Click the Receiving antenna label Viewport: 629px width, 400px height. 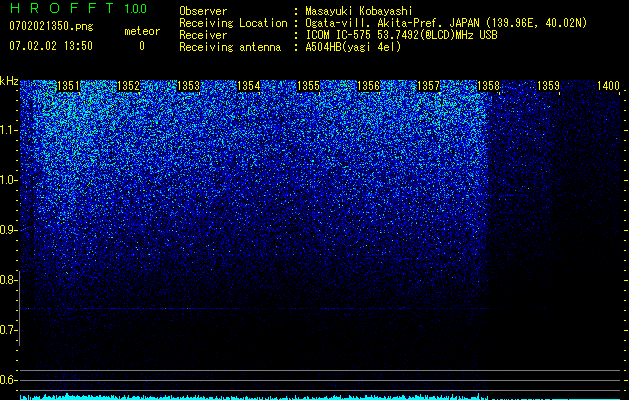[230, 47]
